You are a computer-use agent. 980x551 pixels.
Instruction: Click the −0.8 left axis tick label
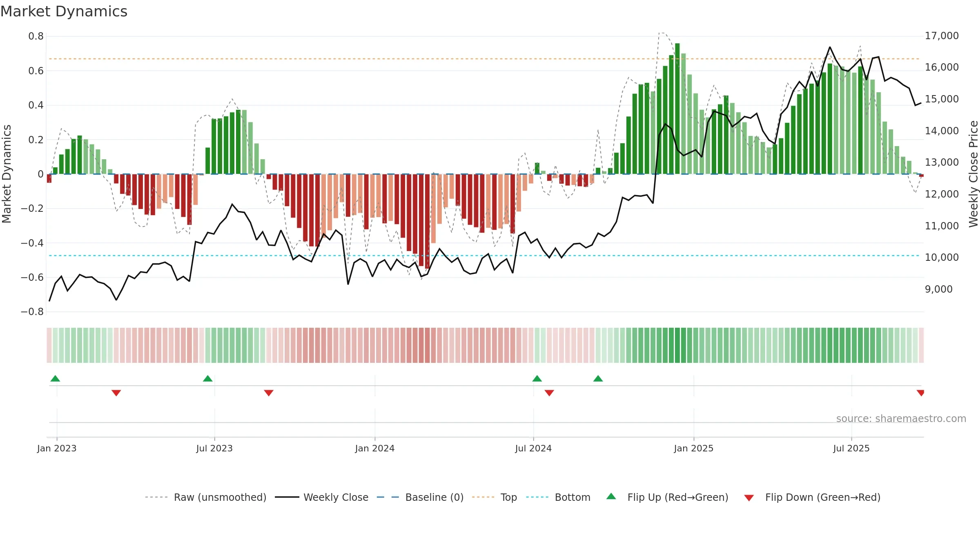[x=32, y=312]
